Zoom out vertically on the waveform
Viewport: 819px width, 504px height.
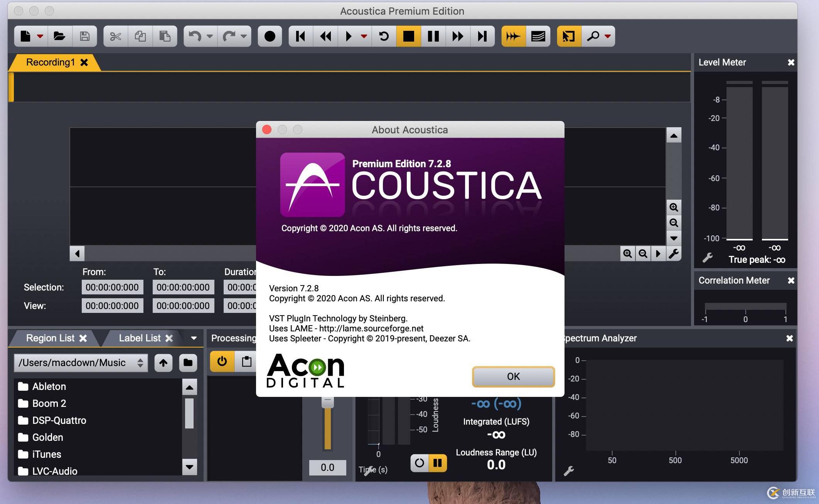pos(674,223)
